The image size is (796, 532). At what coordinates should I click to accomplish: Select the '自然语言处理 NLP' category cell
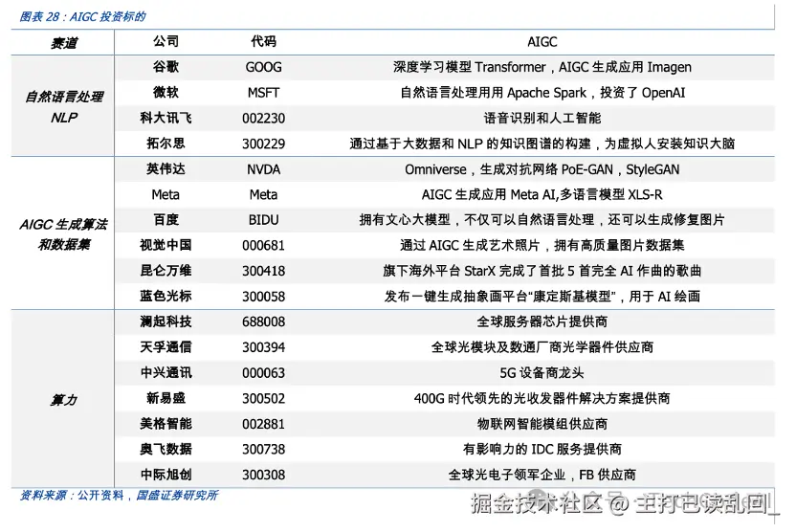(x=64, y=106)
